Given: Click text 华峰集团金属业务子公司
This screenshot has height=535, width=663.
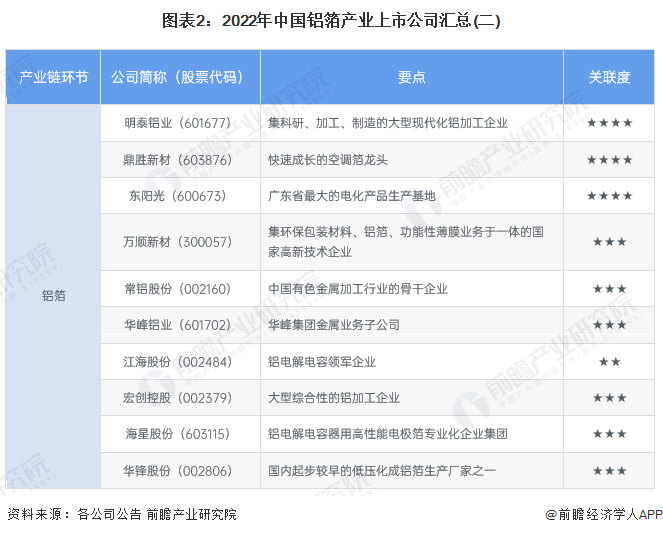Looking at the screenshot, I should click(334, 325).
